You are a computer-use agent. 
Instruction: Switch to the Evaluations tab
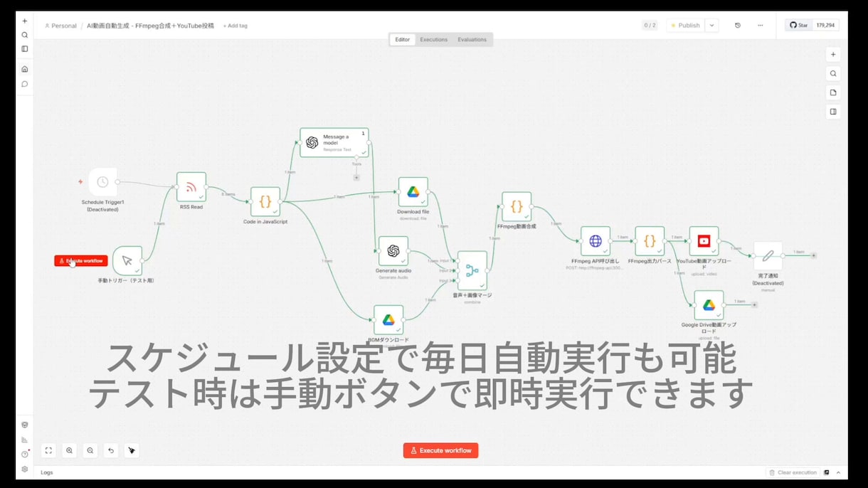pyautogui.click(x=472, y=40)
